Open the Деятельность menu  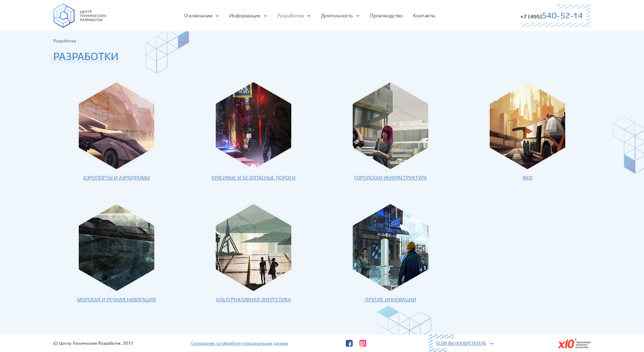pos(337,16)
